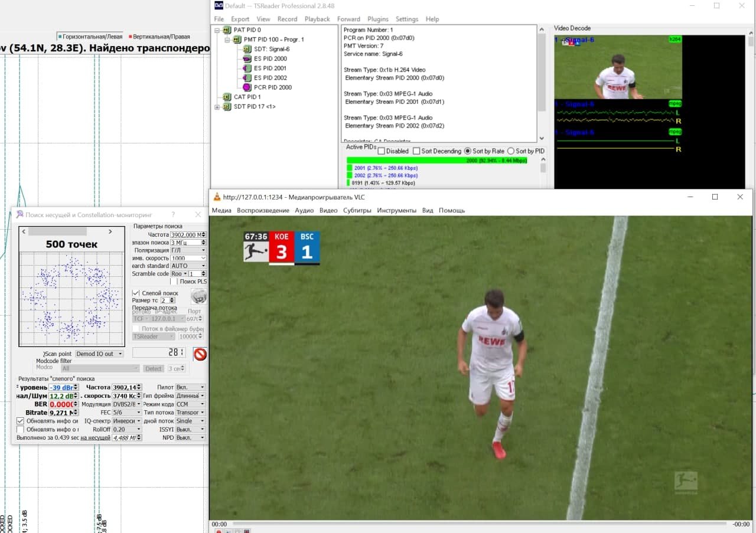Expand the SDT PID 17 tree node
The height and width of the screenshot is (533, 756).
click(217, 107)
